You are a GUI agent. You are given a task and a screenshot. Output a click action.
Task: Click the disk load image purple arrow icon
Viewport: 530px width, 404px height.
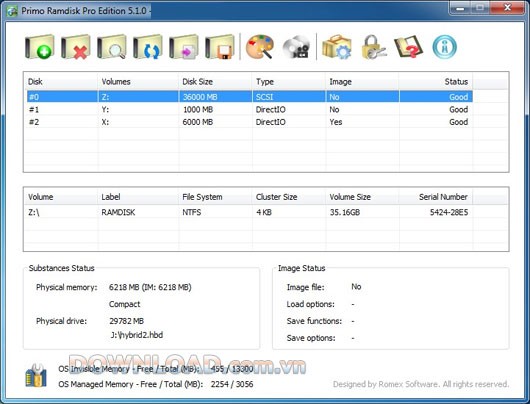[x=184, y=47]
